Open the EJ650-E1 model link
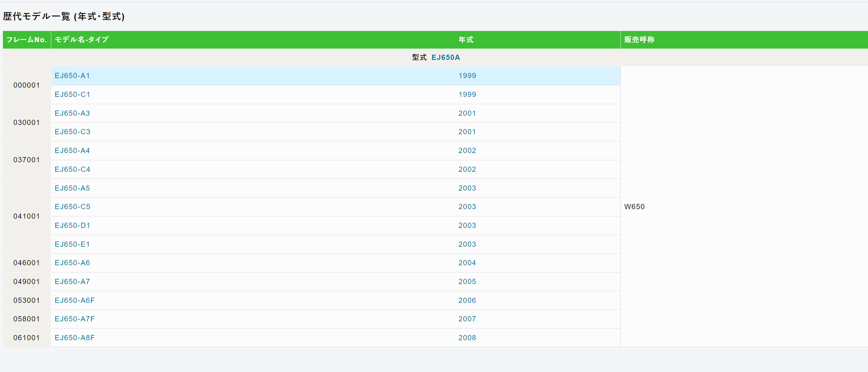Screen dimensions: 868x372 point(72,244)
